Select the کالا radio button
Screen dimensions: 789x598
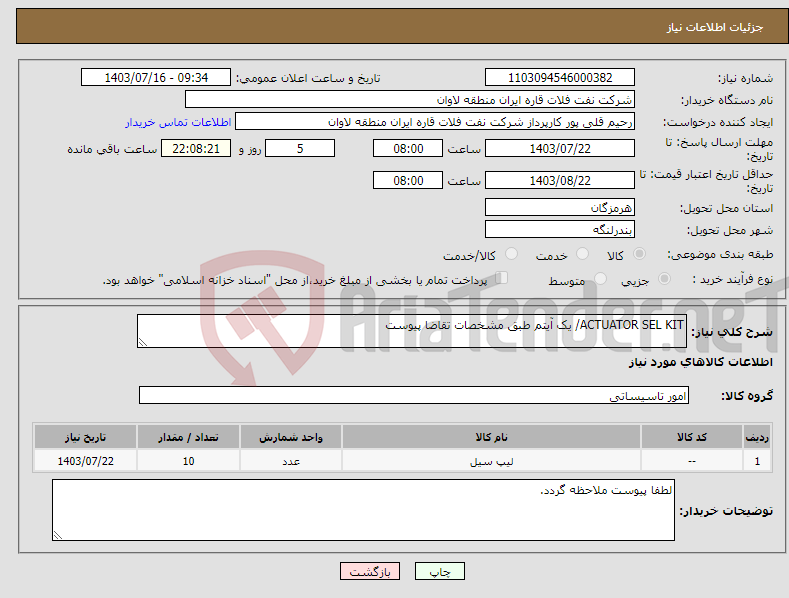pos(640,254)
